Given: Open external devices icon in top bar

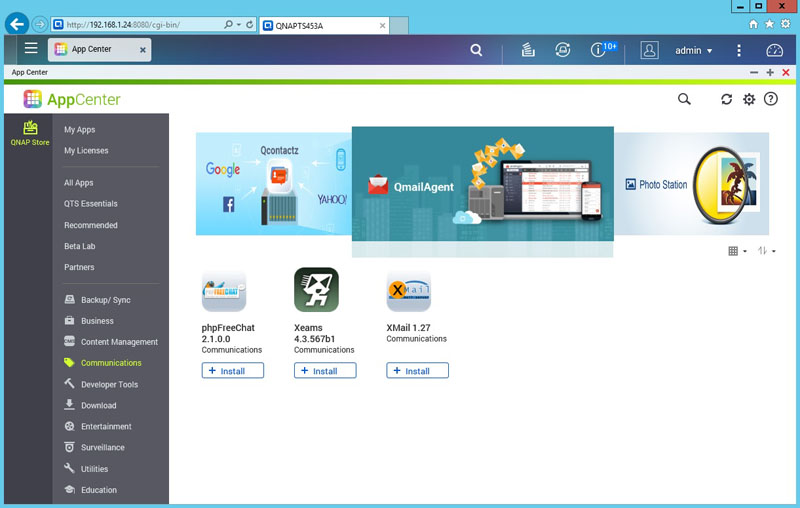Looking at the screenshot, I should 563,50.
